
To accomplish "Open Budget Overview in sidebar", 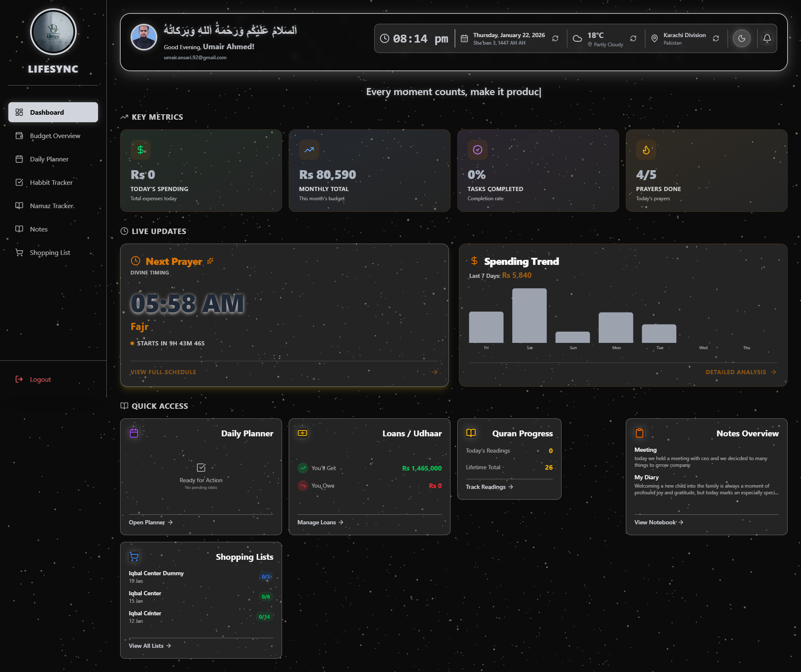I will pyautogui.click(x=55, y=136).
